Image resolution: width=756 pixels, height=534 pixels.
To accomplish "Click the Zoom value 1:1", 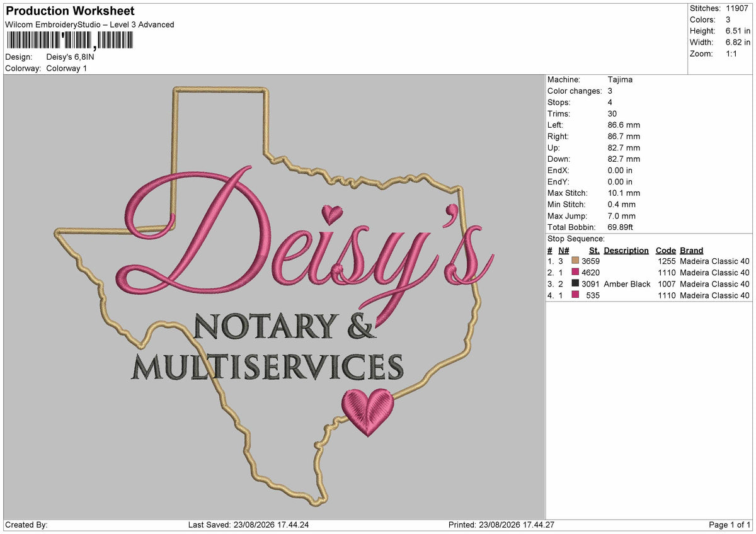I will (x=732, y=54).
